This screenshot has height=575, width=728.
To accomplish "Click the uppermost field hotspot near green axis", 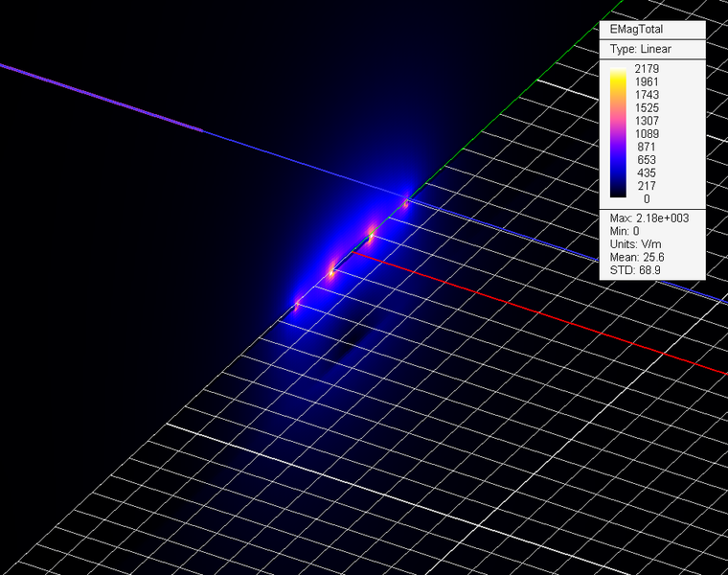I will coord(405,202).
